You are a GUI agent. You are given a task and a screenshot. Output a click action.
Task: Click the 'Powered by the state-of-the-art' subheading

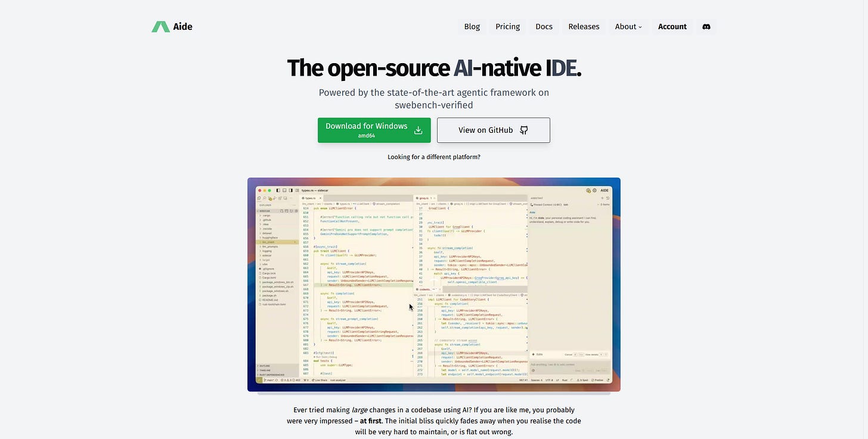click(434, 99)
